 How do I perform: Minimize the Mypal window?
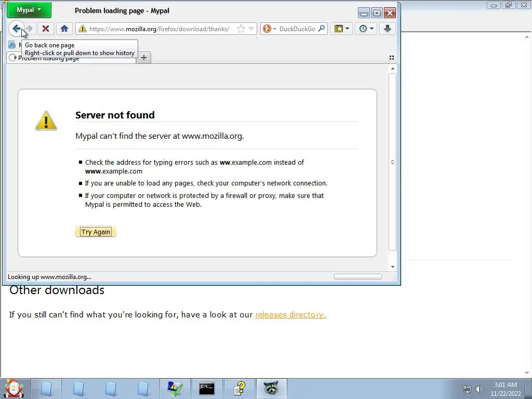(364, 13)
